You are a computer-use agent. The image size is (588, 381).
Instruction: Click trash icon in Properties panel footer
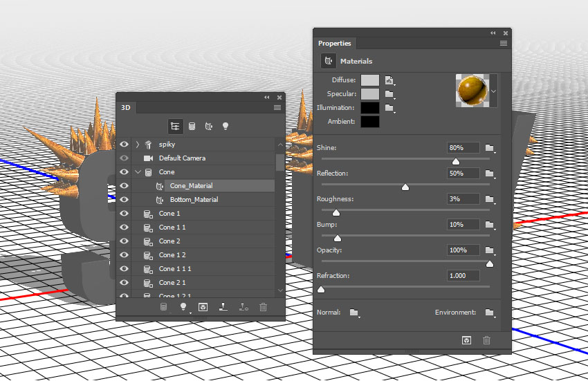point(487,340)
